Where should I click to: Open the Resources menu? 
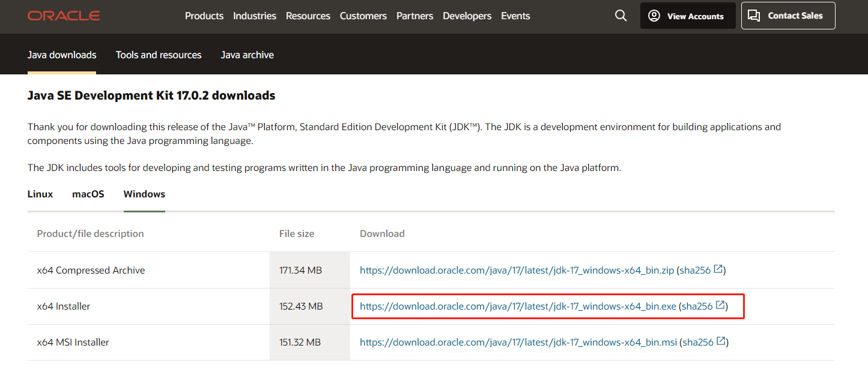(x=308, y=16)
